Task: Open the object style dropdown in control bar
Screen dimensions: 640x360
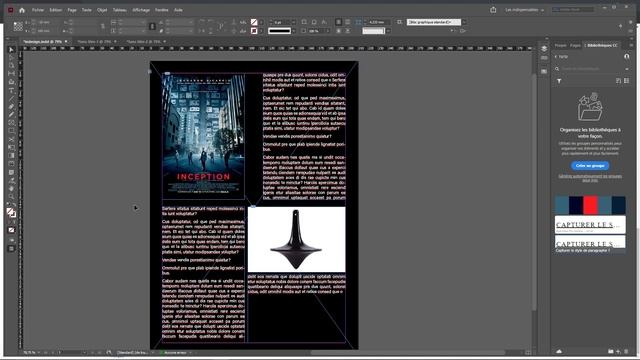Action: 464,22
